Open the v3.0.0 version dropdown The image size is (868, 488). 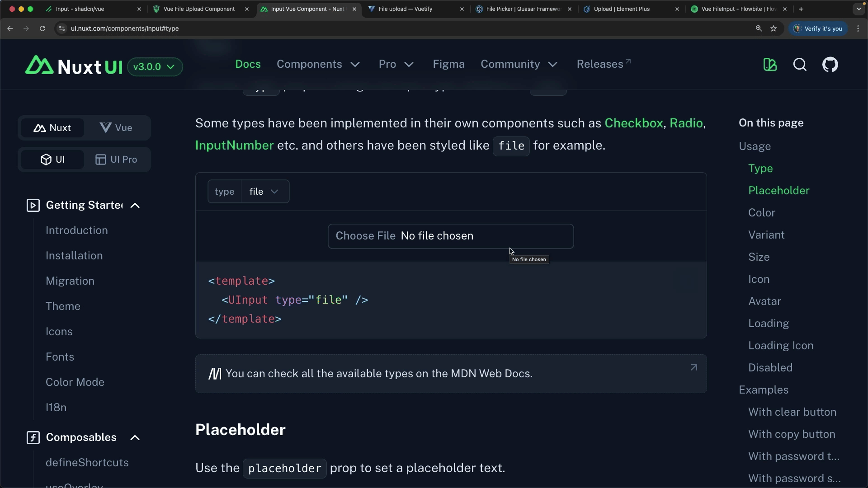pyautogui.click(x=155, y=67)
